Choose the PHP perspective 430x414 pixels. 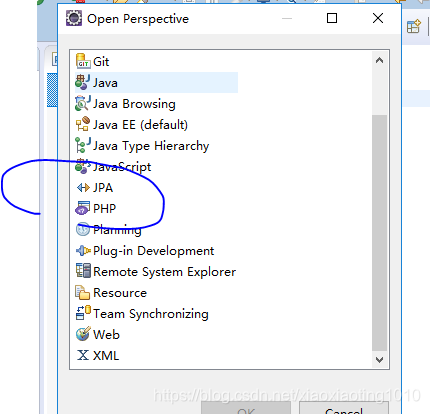[104, 209]
